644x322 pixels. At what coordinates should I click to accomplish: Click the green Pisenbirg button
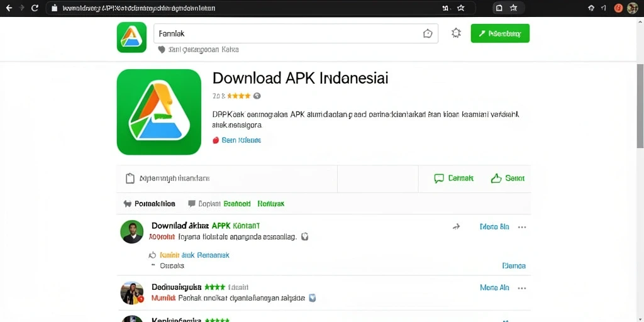point(500,33)
